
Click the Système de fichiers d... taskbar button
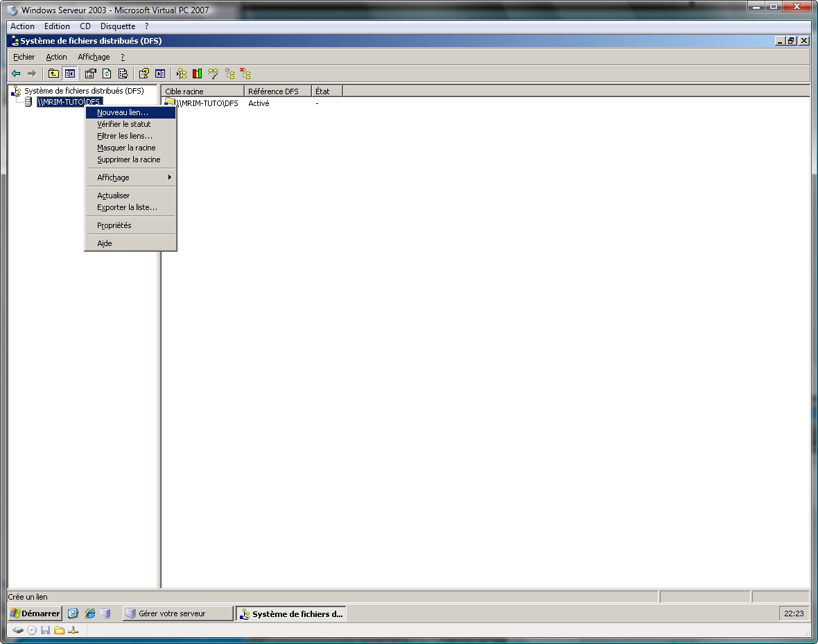click(291, 613)
